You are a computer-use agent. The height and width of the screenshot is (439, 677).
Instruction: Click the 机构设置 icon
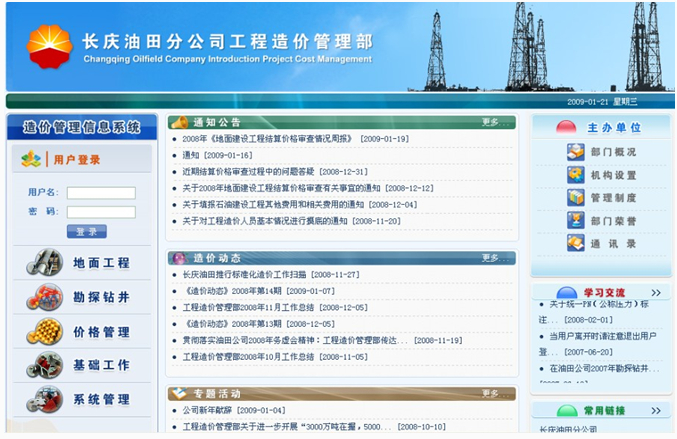point(576,175)
